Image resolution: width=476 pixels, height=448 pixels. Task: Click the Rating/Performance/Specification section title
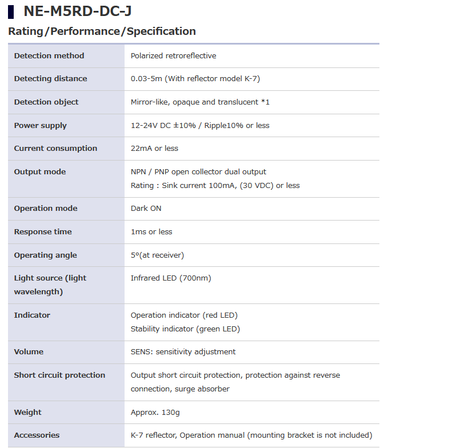102,31
